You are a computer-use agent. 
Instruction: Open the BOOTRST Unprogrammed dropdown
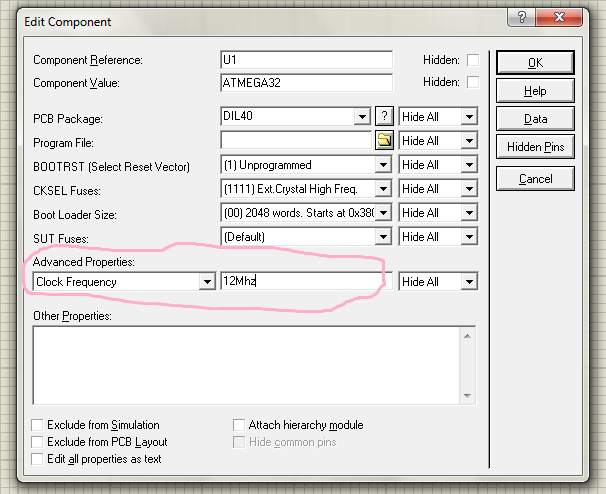point(383,165)
